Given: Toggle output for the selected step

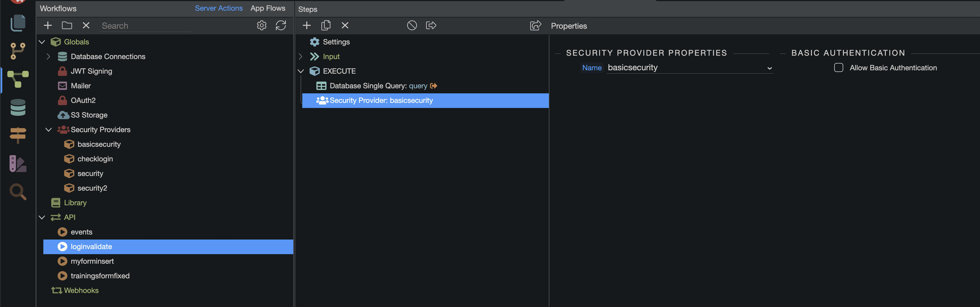Looking at the screenshot, I should point(431,26).
